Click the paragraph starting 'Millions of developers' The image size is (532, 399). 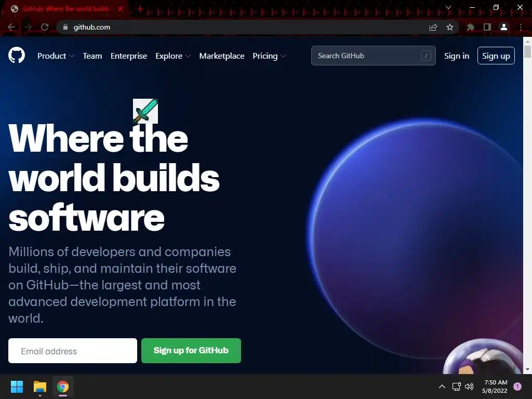pyautogui.click(x=122, y=285)
